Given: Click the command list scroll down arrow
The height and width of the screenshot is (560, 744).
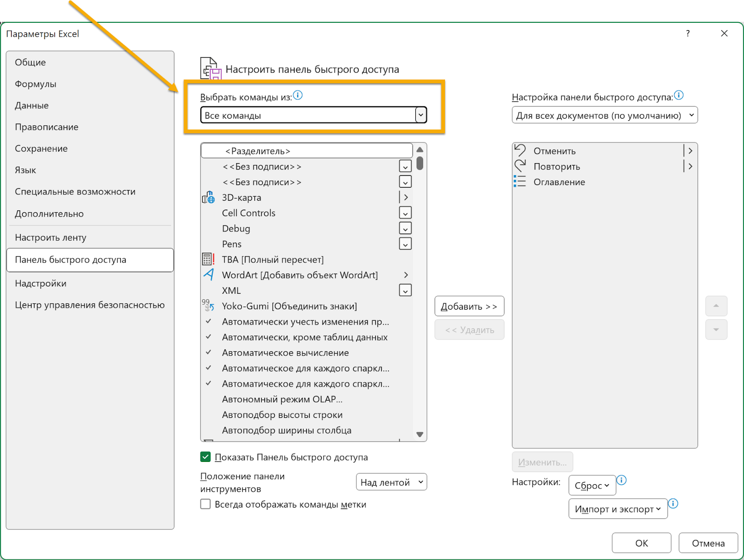Looking at the screenshot, I should (420, 435).
